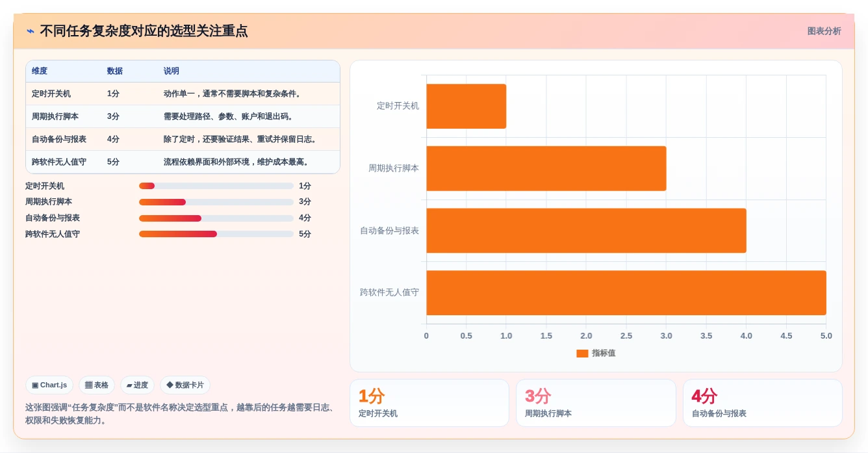Click description 需要处理路径、参数、账户和退出码。
The width and height of the screenshot is (868, 453).
pyautogui.click(x=230, y=116)
